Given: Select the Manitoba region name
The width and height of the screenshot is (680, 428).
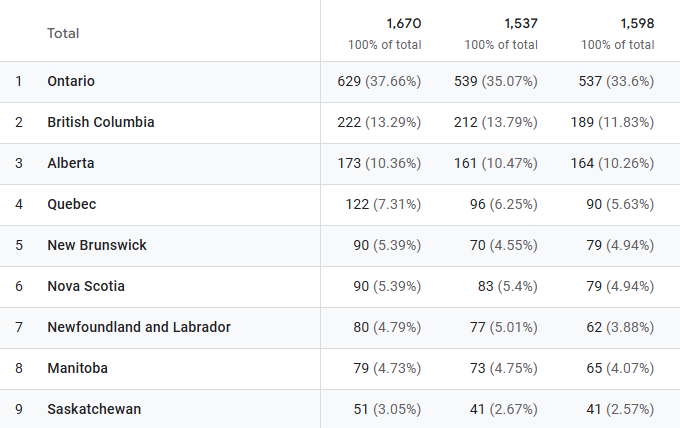Looking at the screenshot, I should [77, 368].
